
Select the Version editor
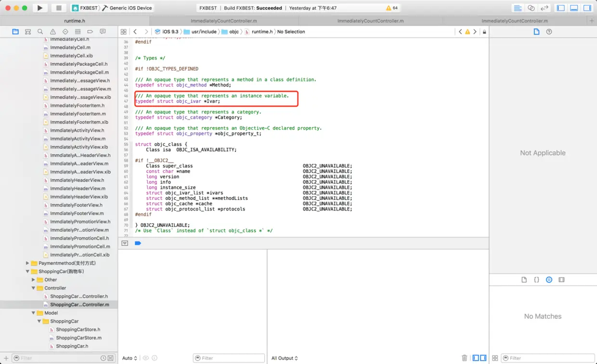point(545,8)
